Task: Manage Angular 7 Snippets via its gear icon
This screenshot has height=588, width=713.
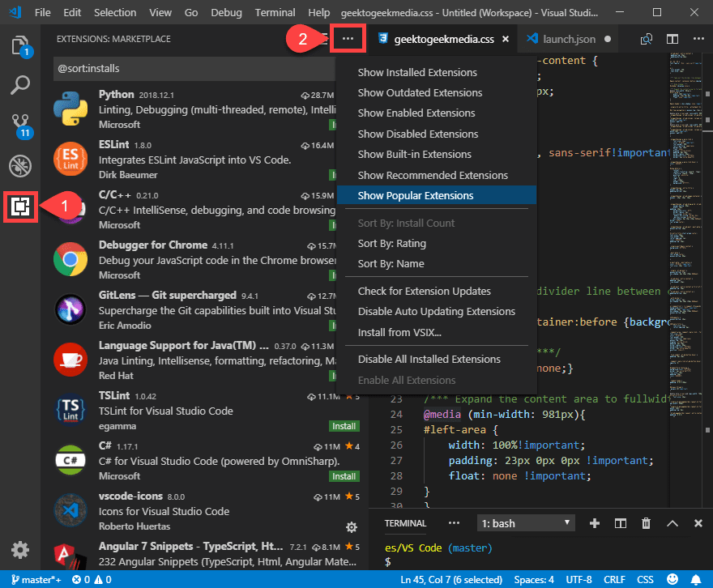Action: (x=351, y=526)
